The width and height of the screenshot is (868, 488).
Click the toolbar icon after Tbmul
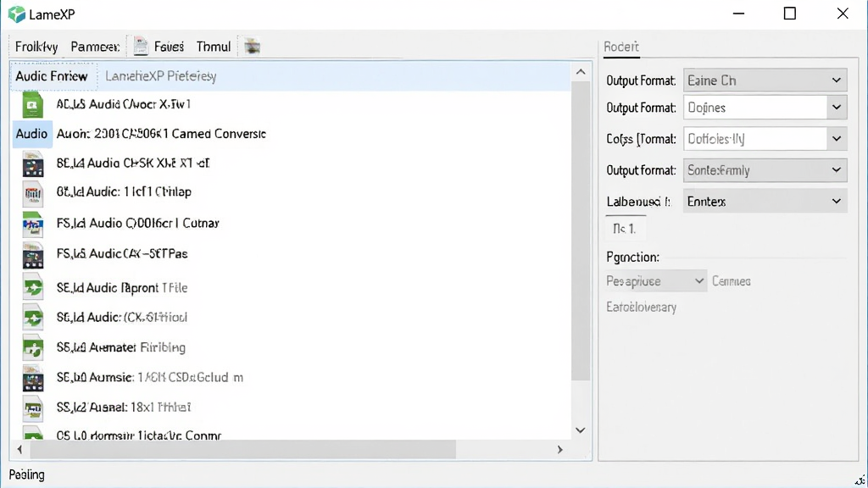click(253, 47)
